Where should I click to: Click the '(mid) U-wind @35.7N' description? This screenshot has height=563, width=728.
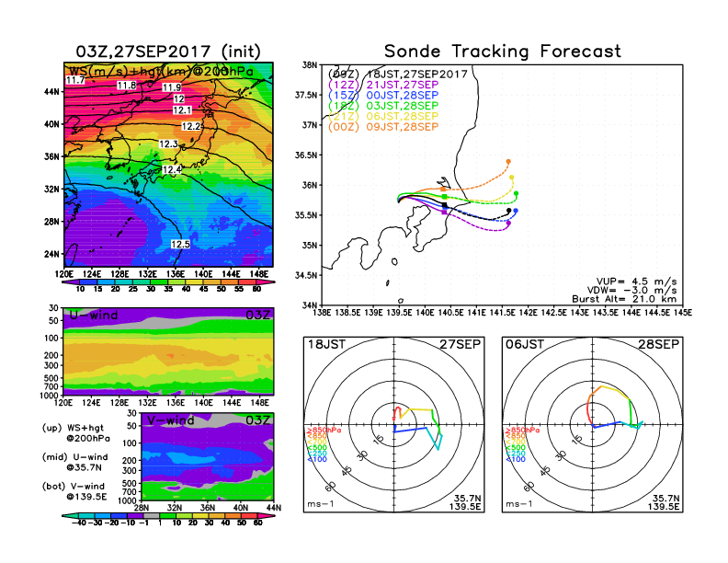pyautogui.click(x=75, y=462)
